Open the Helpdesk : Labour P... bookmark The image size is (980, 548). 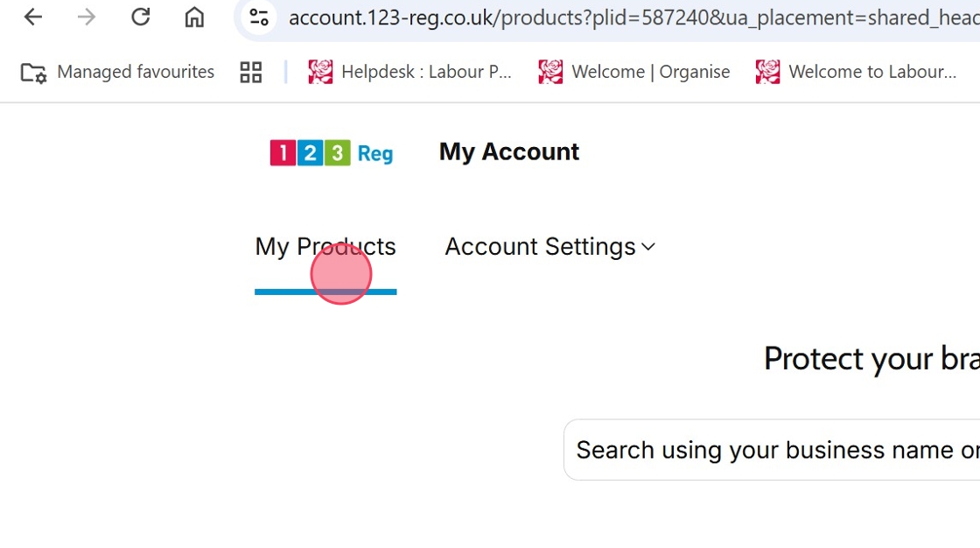tap(425, 72)
